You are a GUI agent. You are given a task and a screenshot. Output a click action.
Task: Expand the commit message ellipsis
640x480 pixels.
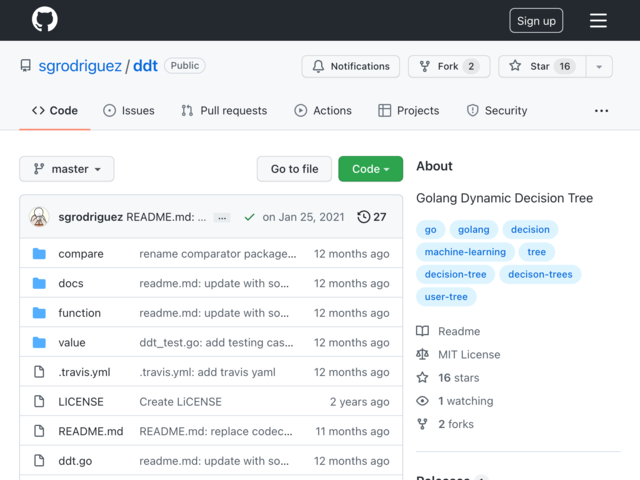point(222,218)
